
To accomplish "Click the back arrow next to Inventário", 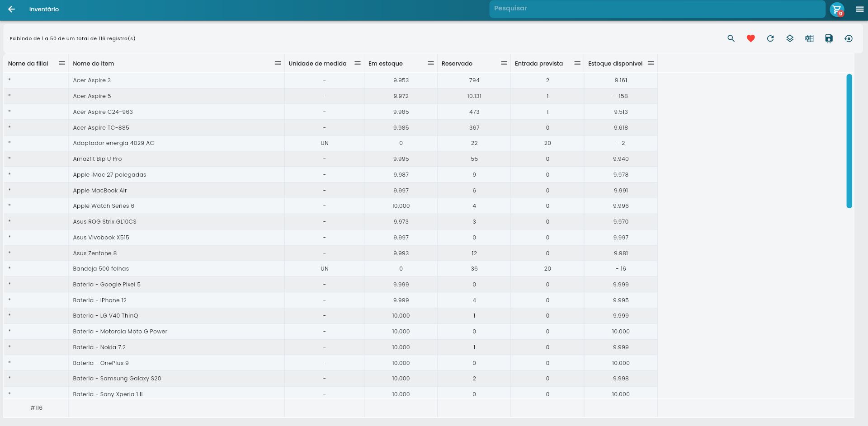I will [x=12, y=9].
